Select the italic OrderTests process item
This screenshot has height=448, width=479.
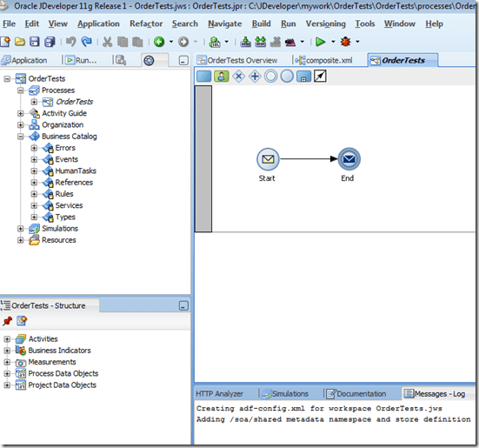[74, 102]
